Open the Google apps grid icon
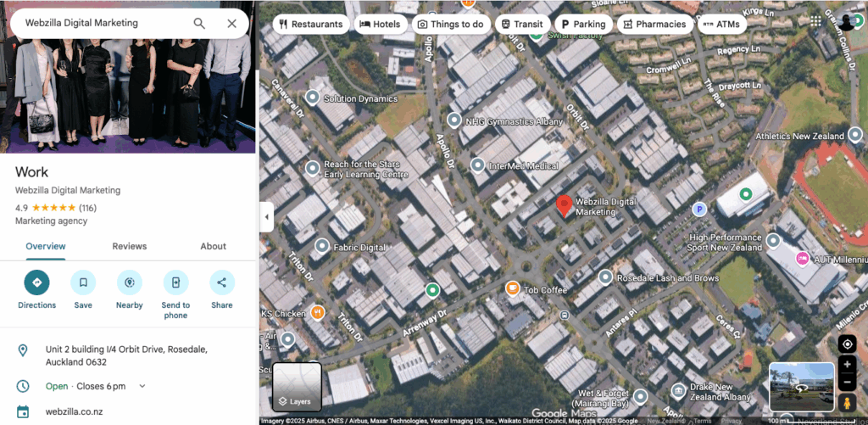This screenshot has width=868, height=425. tap(815, 21)
